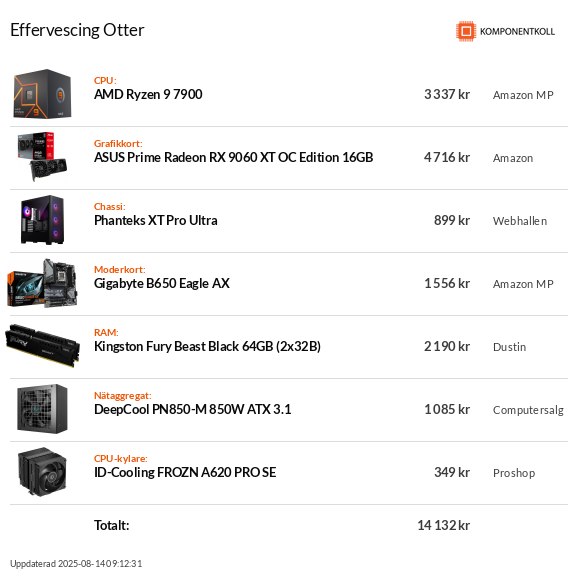This screenshot has height=577, width=577.
Task: Click the ID-Cooling CPU cooler image
Action: coord(42,472)
